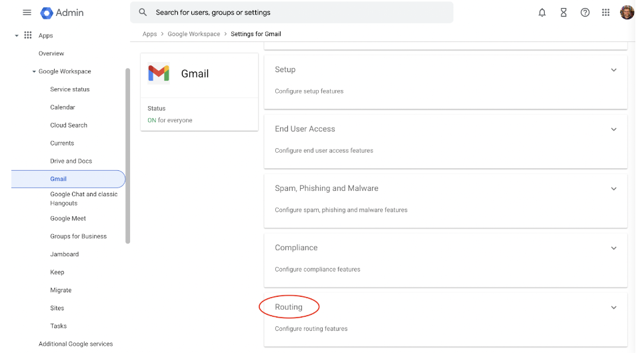Collapse the Google Workspace tree arrow
This screenshot has width=644, height=359.
click(34, 71)
